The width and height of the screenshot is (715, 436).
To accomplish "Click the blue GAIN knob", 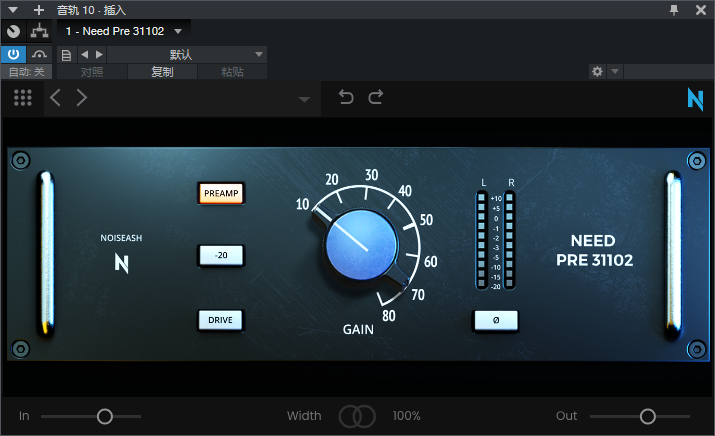I will click(x=362, y=245).
